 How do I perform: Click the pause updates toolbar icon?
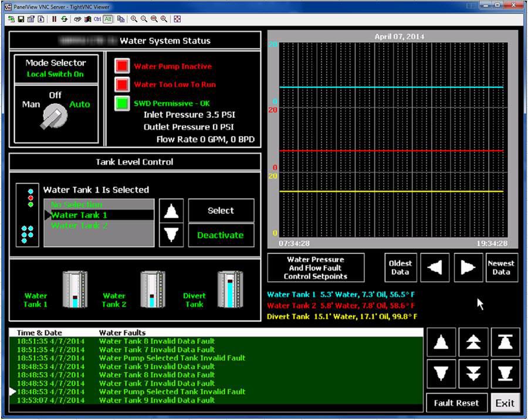54,19
